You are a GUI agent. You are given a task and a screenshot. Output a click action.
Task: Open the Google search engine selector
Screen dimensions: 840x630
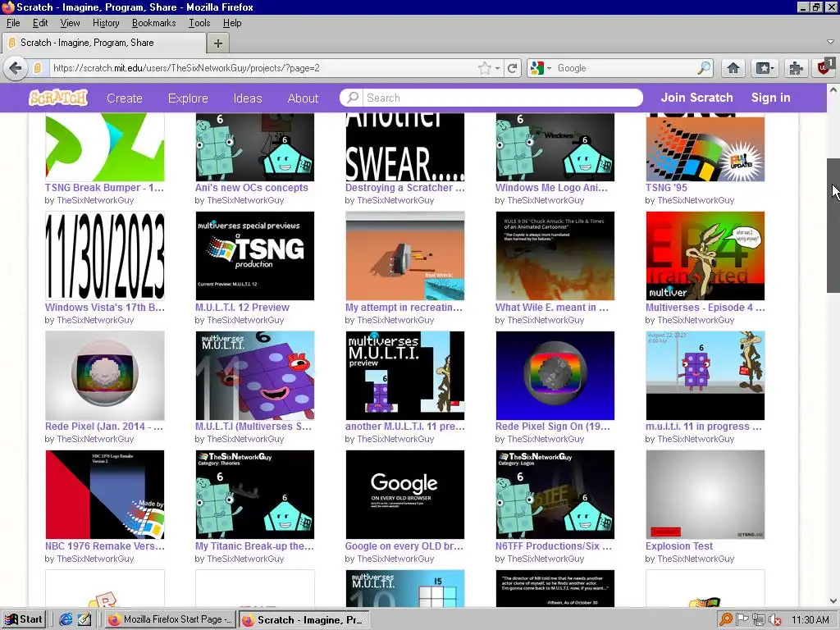tap(540, 68)
